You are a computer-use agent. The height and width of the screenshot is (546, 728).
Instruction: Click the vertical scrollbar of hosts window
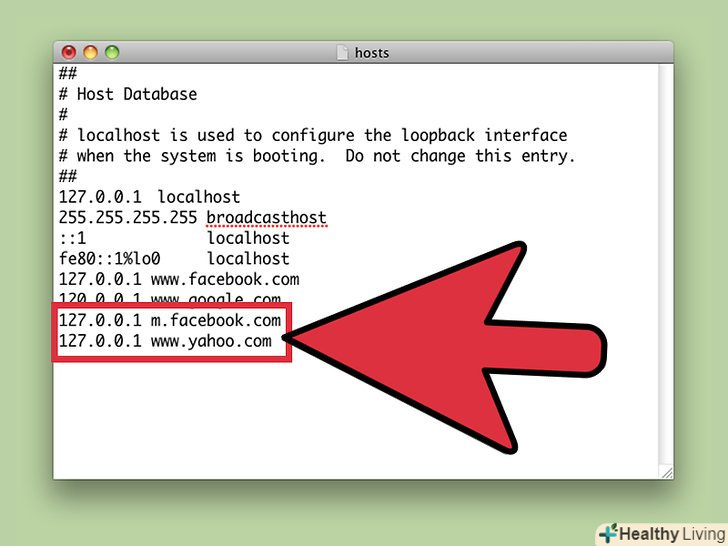(666, 265)
